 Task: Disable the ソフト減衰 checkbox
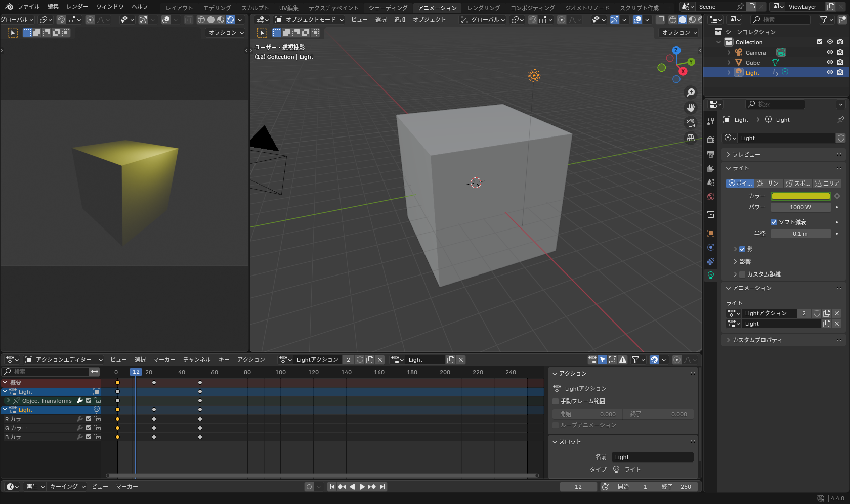773,222
